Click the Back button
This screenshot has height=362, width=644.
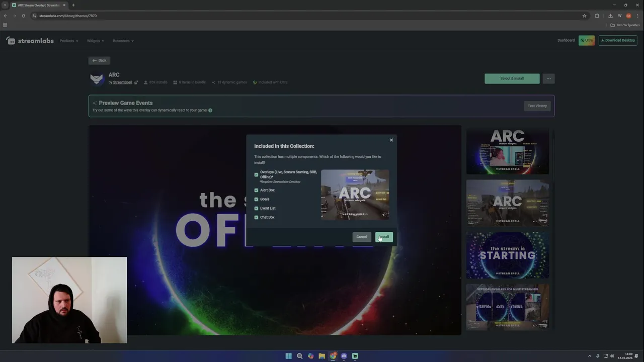[x=99, y=60]
